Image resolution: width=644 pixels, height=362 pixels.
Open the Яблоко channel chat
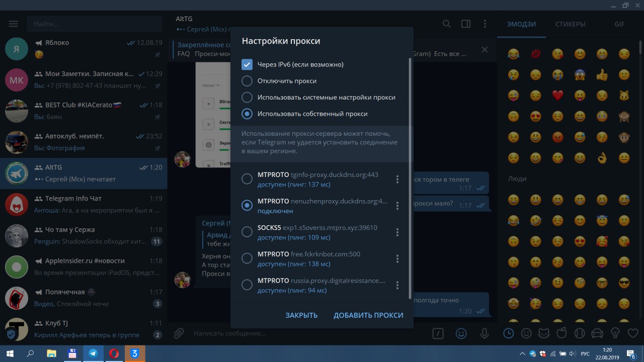point(84,48)
